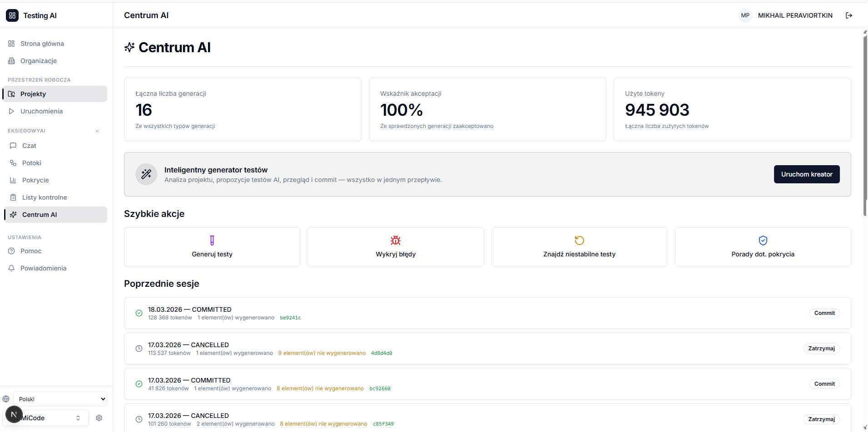
Task: Click clock icon of 113 537 tokenów session
Action: pos(139,349)
